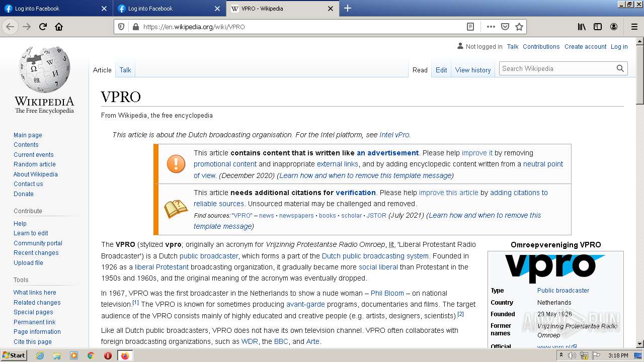Open the BBC link

(281, 341)
